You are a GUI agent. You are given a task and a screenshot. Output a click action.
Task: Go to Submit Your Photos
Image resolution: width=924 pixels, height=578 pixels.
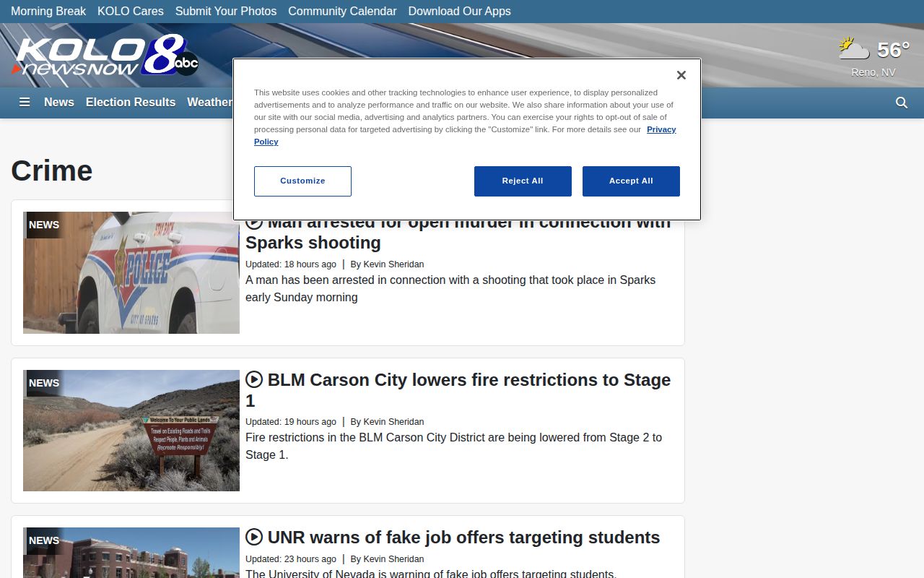tap(226, 12)
